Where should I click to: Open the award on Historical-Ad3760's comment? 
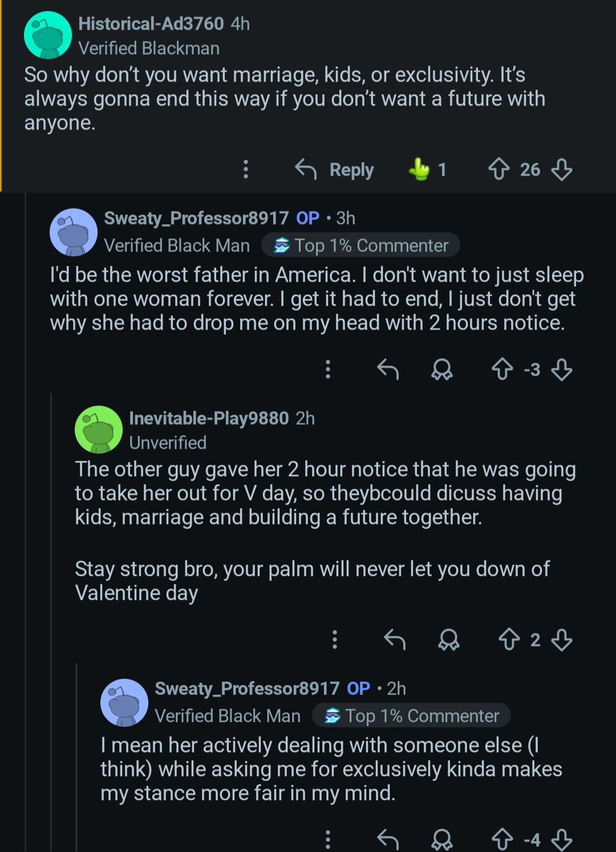coord(420,169)
